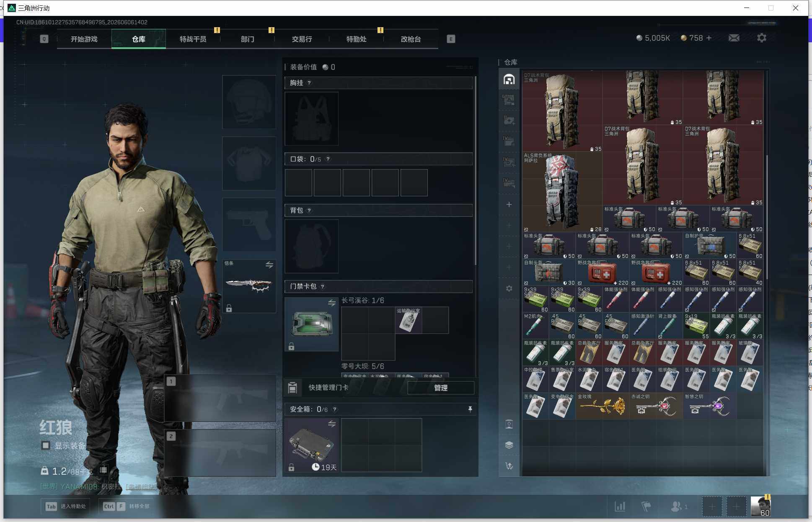Image resolution: width=812 pixels, height=522 pixels.
Task: Select the 感知激活针 injector in stash
Action: [x=643, y=326]
